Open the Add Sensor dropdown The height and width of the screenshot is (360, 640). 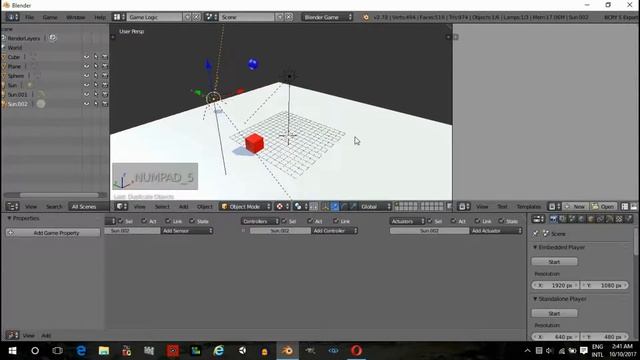point(187,231)
